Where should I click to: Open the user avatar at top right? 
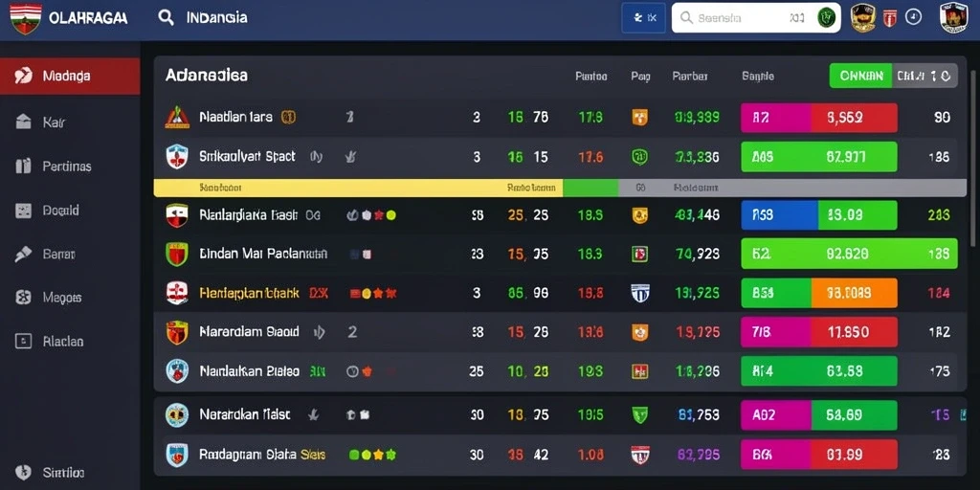point(954,17)
